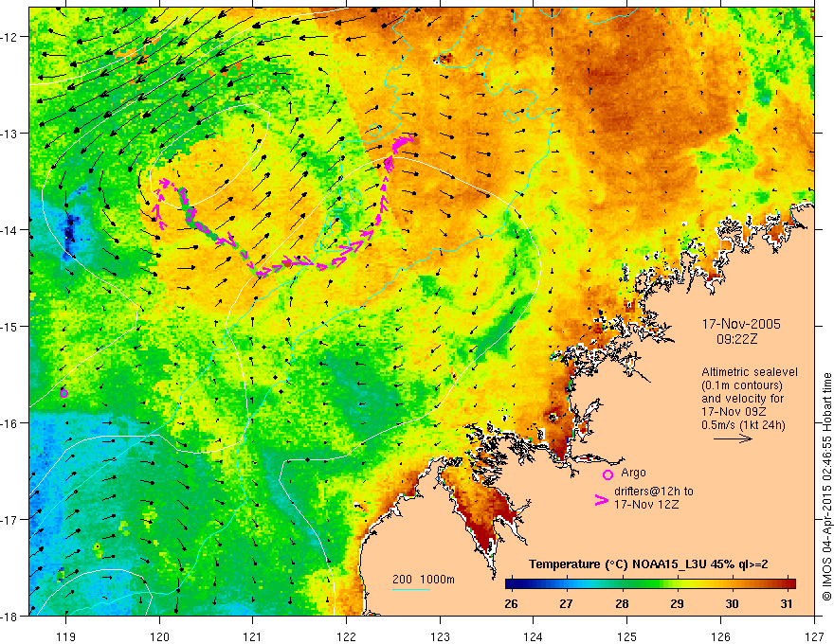Screen dimensions: 834x644
Task: Click the green 28° section of the colorbar
Action: click(x=622, y=584)
